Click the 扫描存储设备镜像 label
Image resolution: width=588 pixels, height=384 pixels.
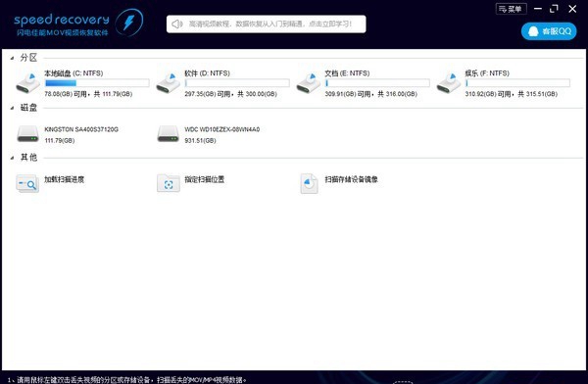pyautogui.click(x=352, y=179)
